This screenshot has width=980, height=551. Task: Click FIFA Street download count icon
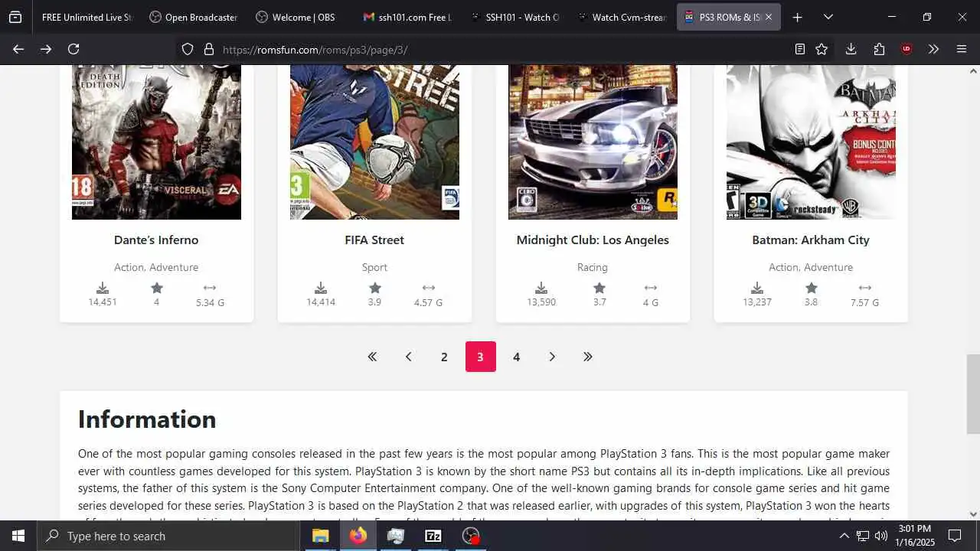point(321,288)
